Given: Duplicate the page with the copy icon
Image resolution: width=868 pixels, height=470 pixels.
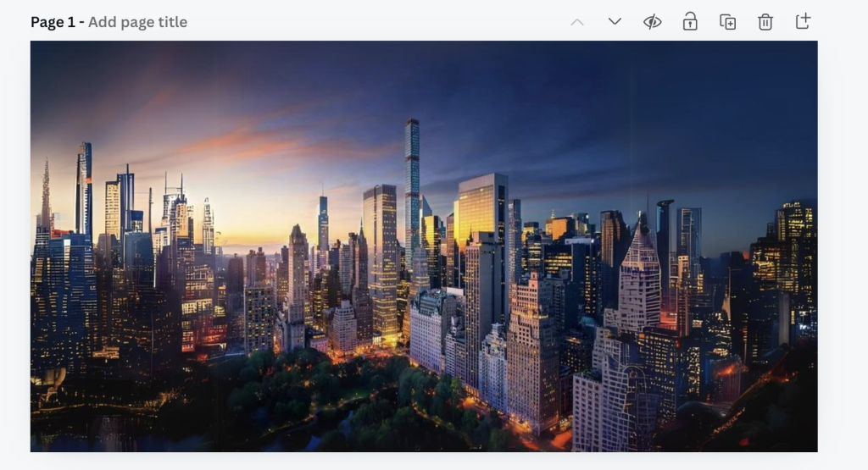Looking at the screenshot, I should [727, 22].
